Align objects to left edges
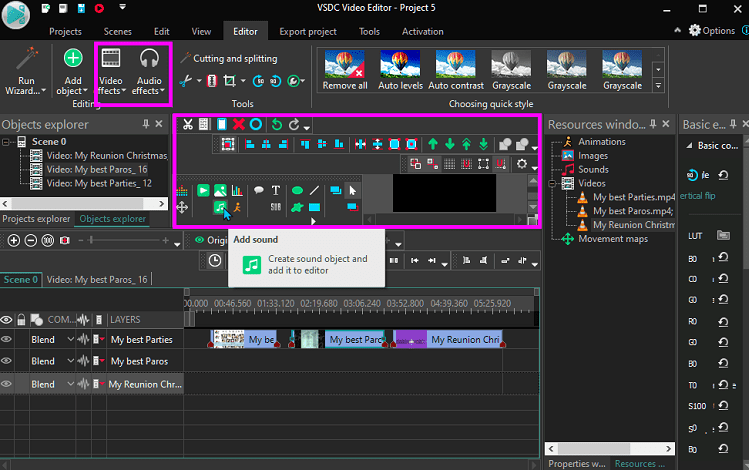This screenshot has height=470, width=749. pyautogui.click(x=249, y=144)
